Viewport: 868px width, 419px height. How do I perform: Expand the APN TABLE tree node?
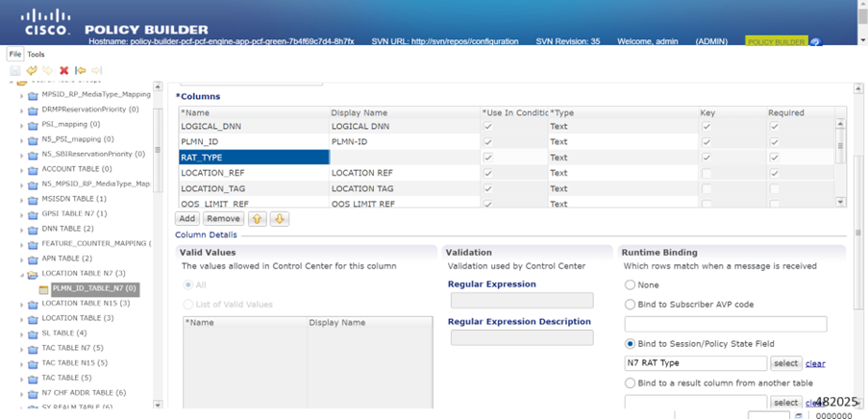pos(21,259)
